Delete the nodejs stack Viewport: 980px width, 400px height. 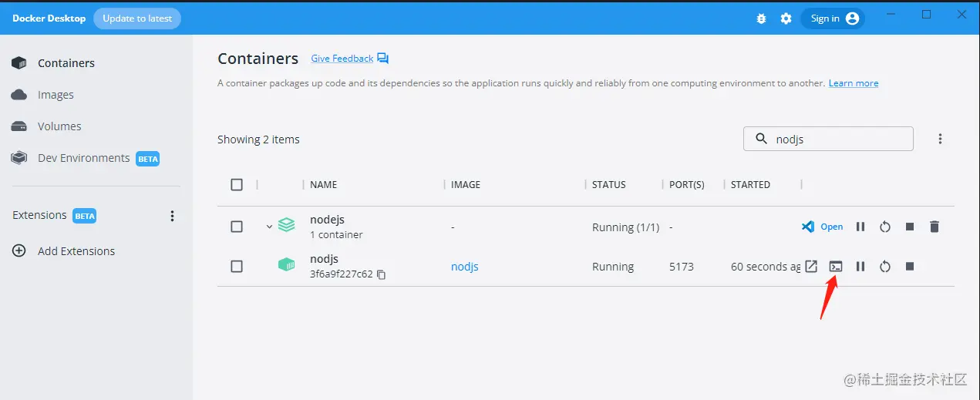click(x=935, y=227)
